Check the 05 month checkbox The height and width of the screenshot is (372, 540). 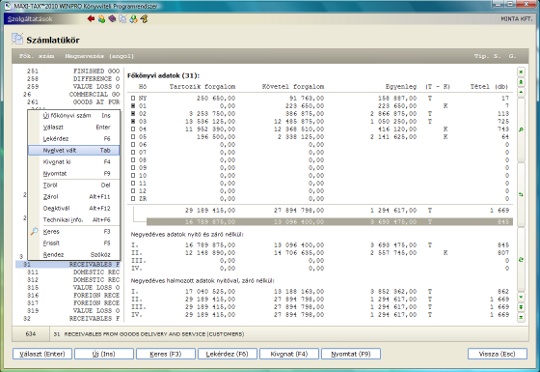(133, 137)
